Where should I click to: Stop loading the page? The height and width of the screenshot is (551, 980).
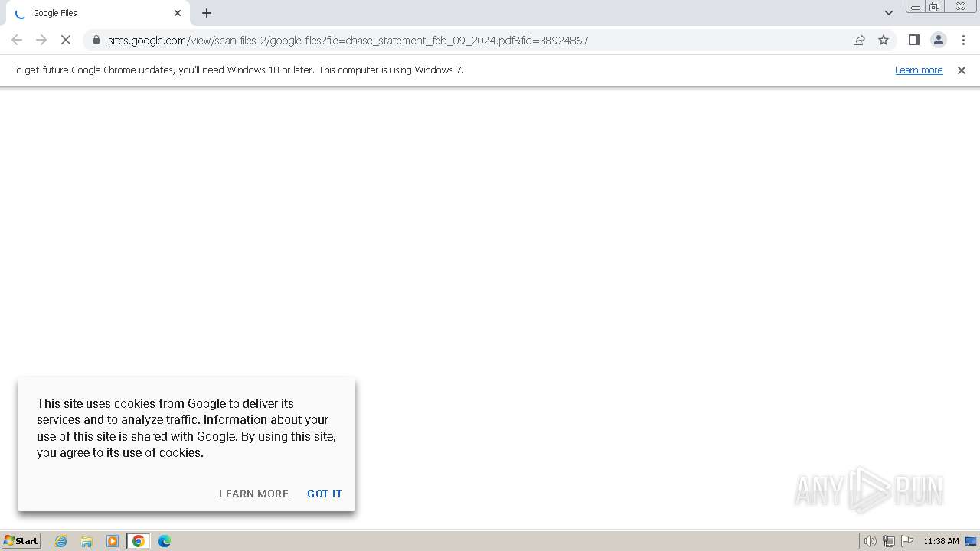click(66, 40)
